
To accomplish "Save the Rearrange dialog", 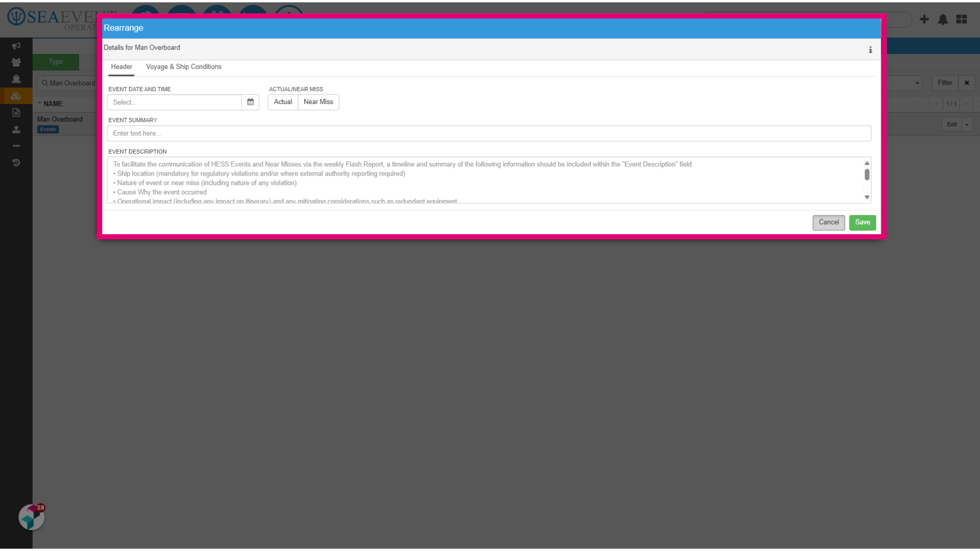I will click(x=862, y=222).
